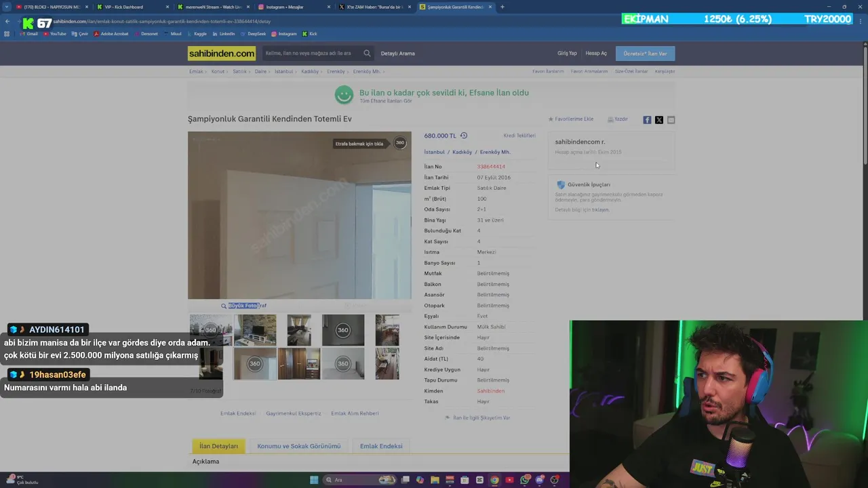
Task: Open Konumu ve Sokak Görünümü tab
Action: [299, 446]
